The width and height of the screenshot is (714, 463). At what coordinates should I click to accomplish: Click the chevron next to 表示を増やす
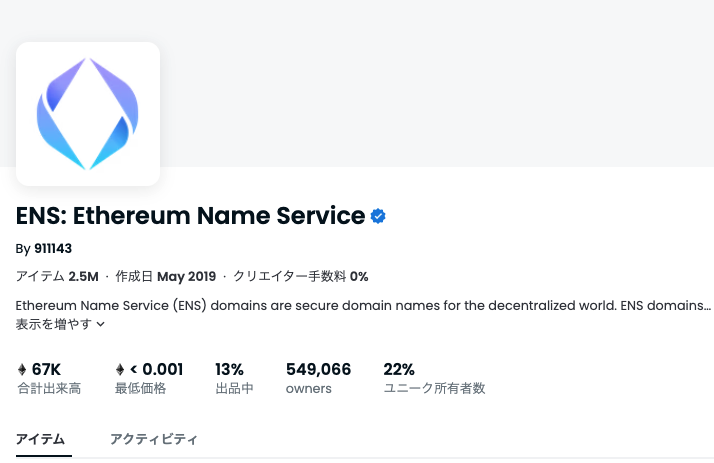pos(101,324)
